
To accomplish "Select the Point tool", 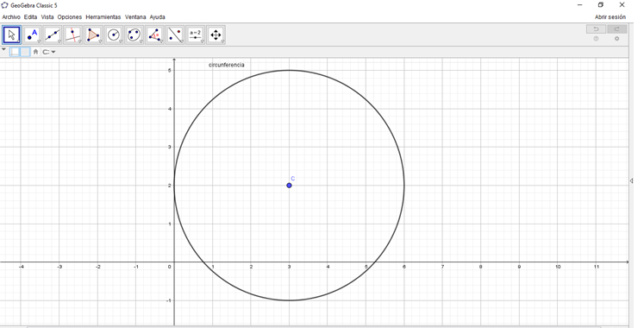I will click(x=32, y=35).
